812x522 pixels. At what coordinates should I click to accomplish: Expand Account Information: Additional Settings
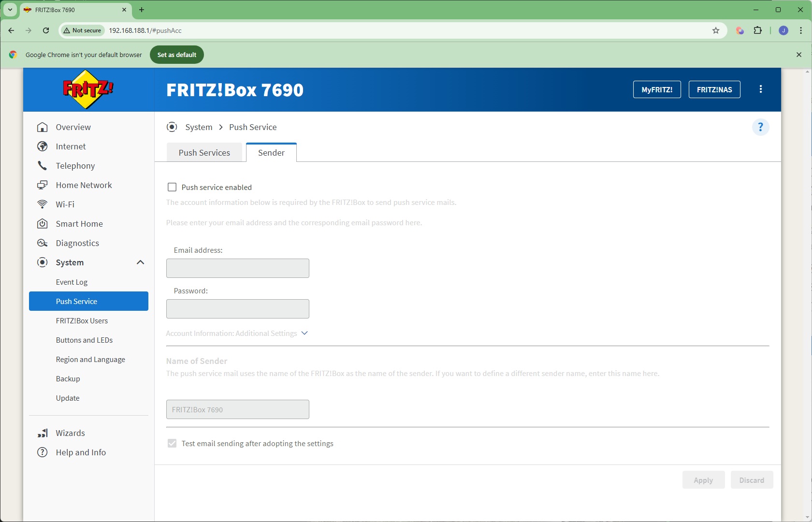point(237,333)
